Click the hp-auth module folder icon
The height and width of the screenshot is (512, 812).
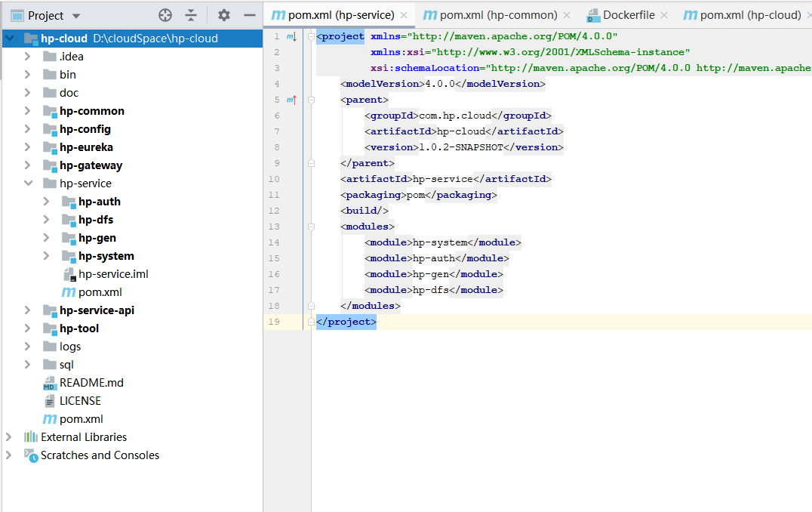click(69, 202)
